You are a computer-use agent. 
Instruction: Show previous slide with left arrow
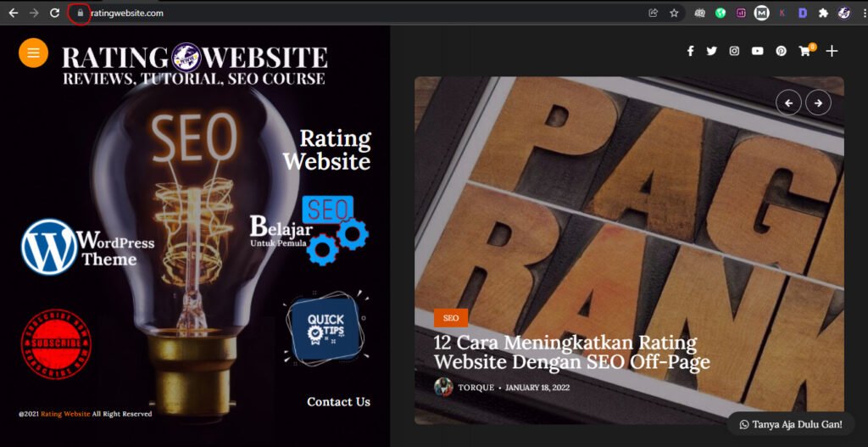(x=788, y=103)
